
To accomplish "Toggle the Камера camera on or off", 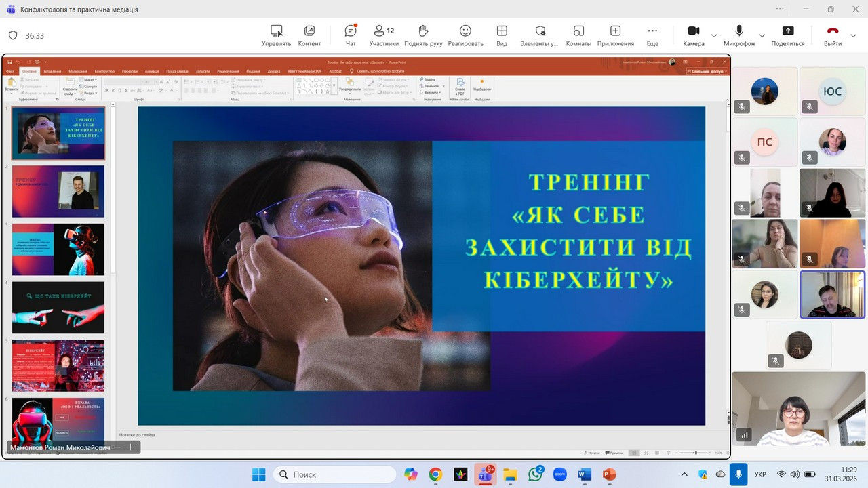I will 693,35.
